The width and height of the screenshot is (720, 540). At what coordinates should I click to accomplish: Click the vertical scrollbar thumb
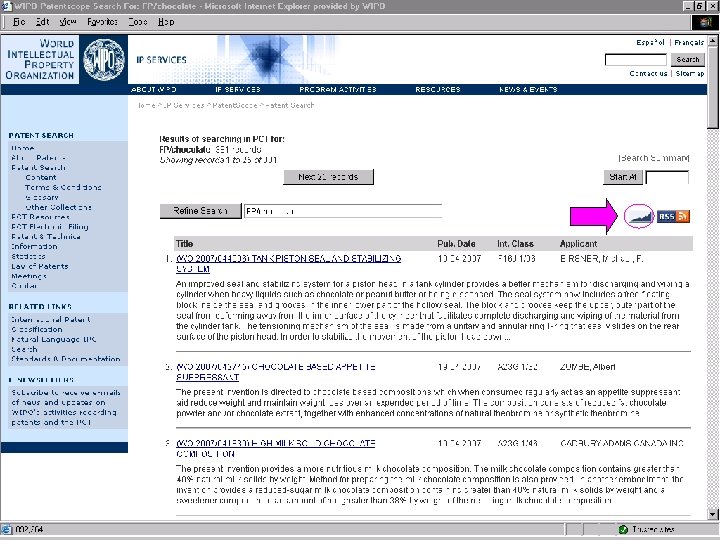(713, 87)
